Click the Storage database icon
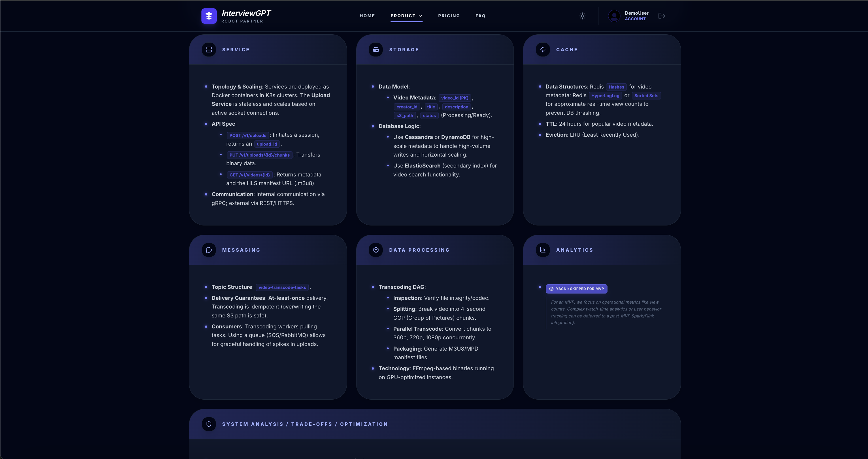The height and width of the screenshot is (459, 868). pos(376,49)
